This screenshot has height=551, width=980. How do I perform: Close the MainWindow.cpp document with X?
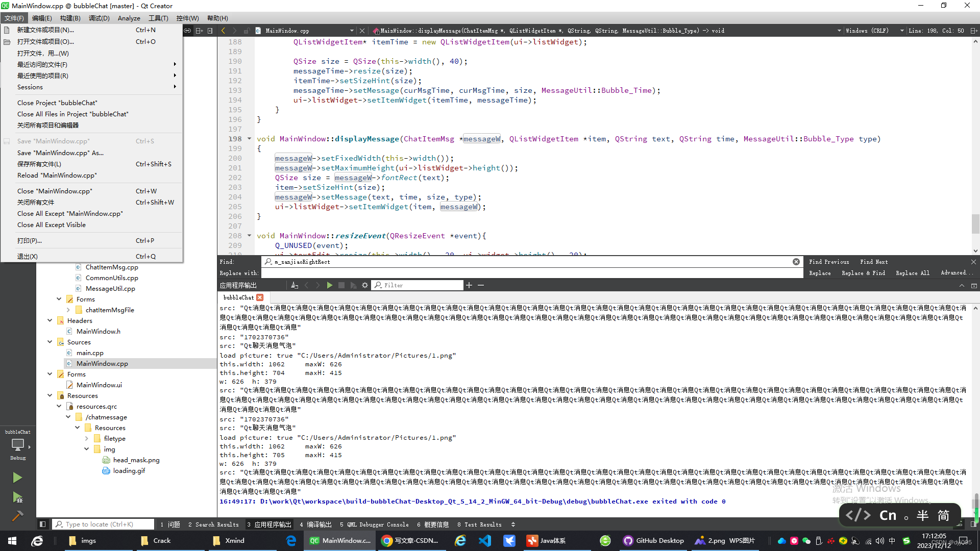(362, 31)
